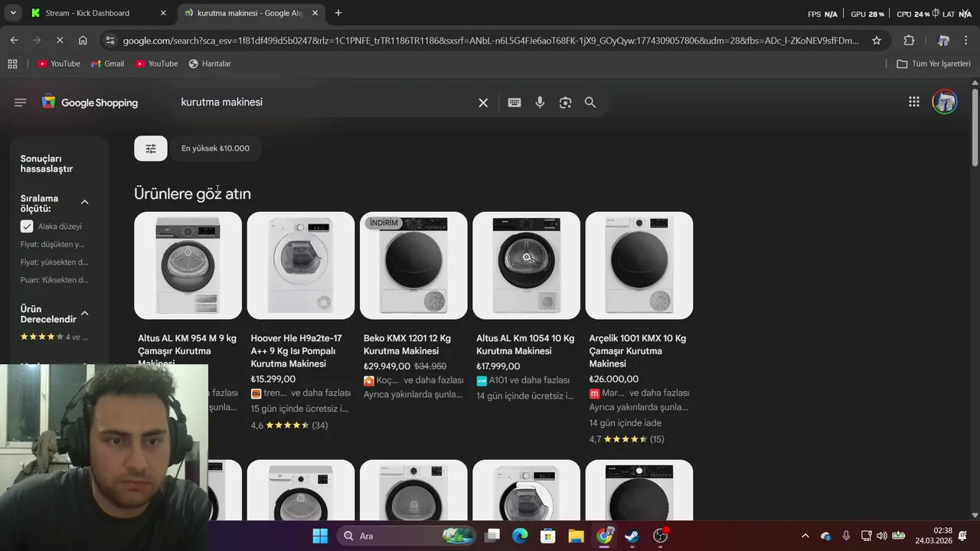Image resolution: width=980 pixels, height=551 pixels.
Task: Open Arçelik 1001 KMX product link
Action: tap(637, 350)
